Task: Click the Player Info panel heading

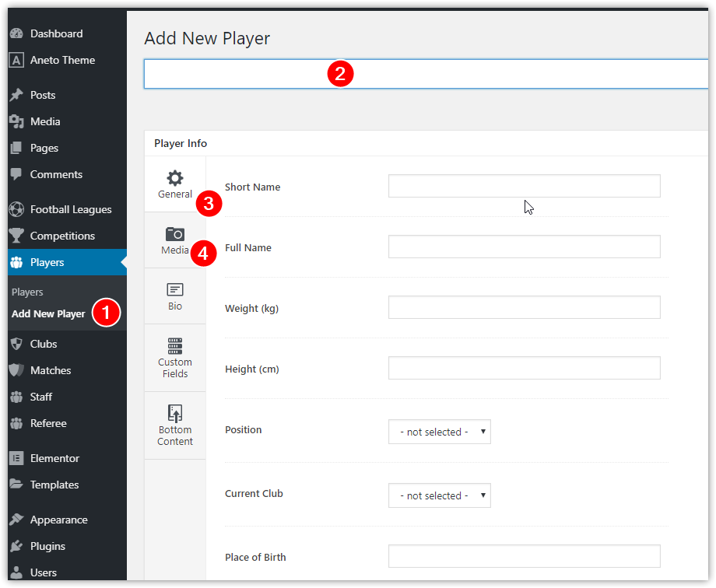Action: 181,143
